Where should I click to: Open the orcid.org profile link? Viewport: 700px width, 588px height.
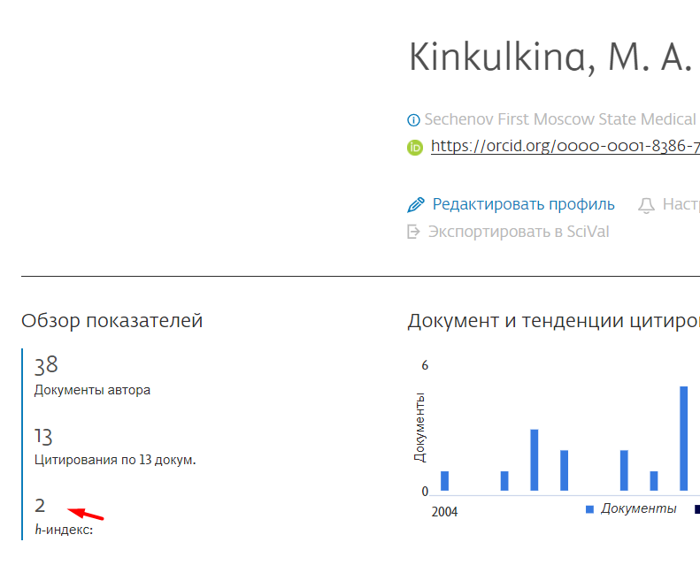pos(565,146)
